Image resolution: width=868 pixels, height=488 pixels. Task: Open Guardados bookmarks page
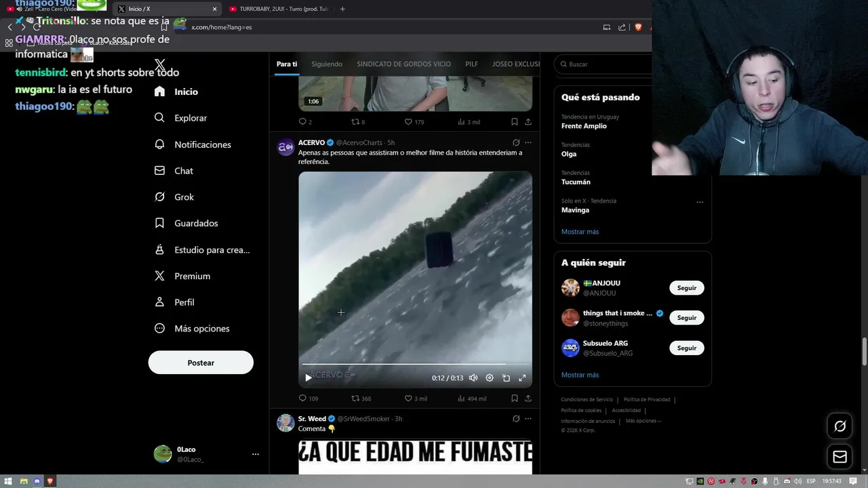click(186, 223)
